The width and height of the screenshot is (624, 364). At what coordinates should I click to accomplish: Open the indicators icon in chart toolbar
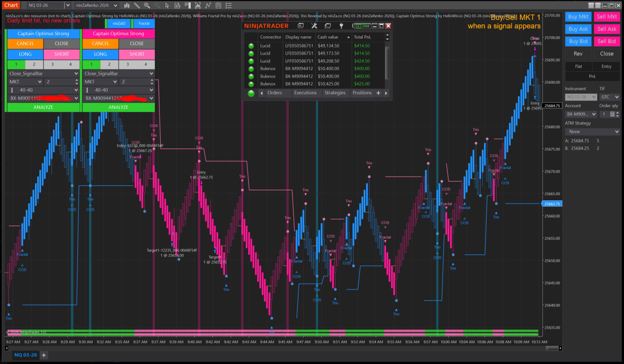tap(208, 5)
